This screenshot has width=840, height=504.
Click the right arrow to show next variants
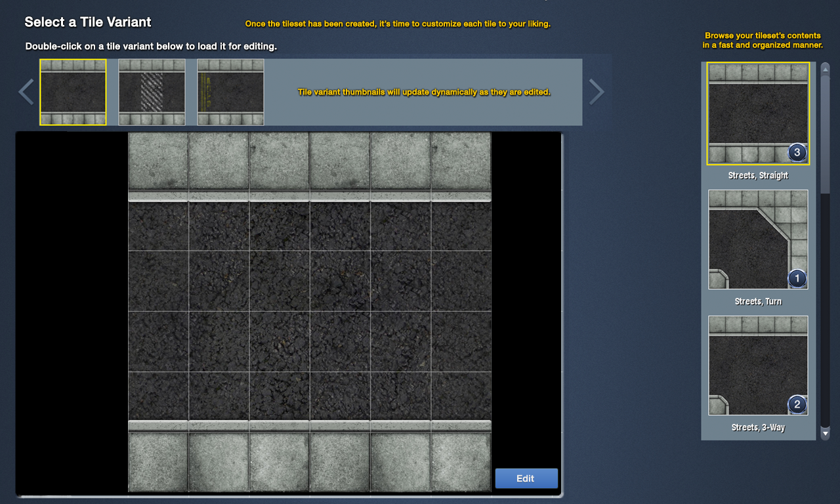point(596,92)
